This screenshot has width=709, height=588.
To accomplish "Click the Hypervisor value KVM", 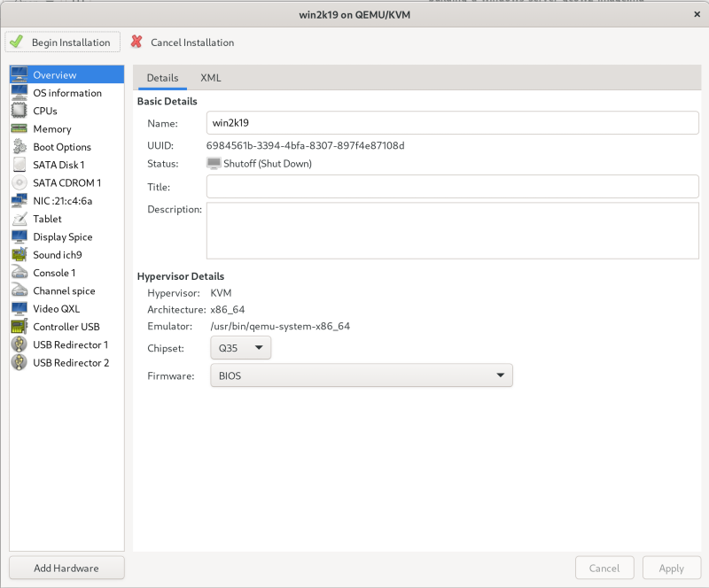I will [221, 293].
